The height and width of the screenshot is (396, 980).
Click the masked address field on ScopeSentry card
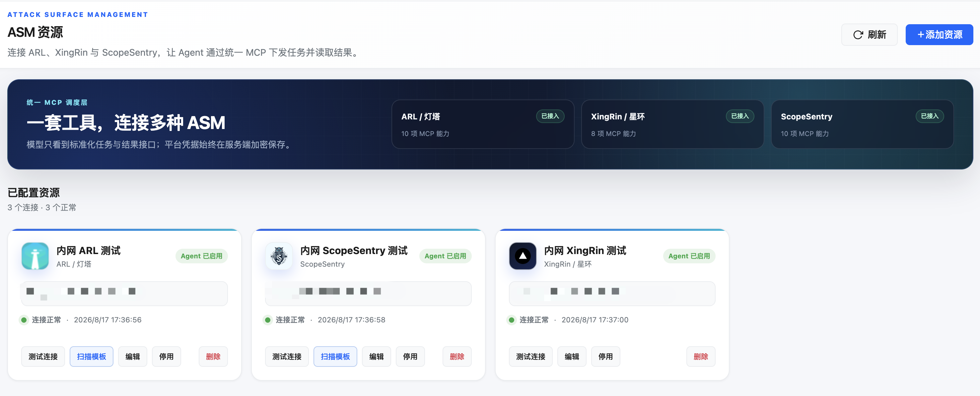pyautogui.click(x=368, y=294)
